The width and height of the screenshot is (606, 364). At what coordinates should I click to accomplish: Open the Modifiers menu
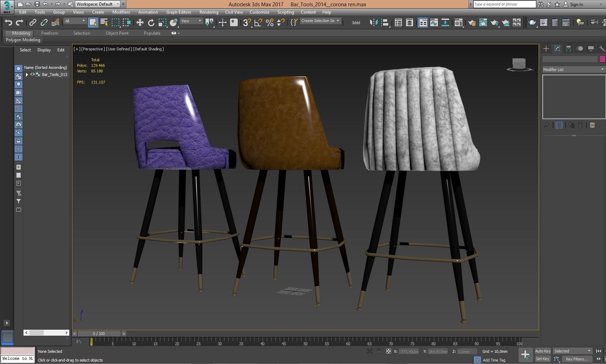pyautogui.click(x=121, y=12)
